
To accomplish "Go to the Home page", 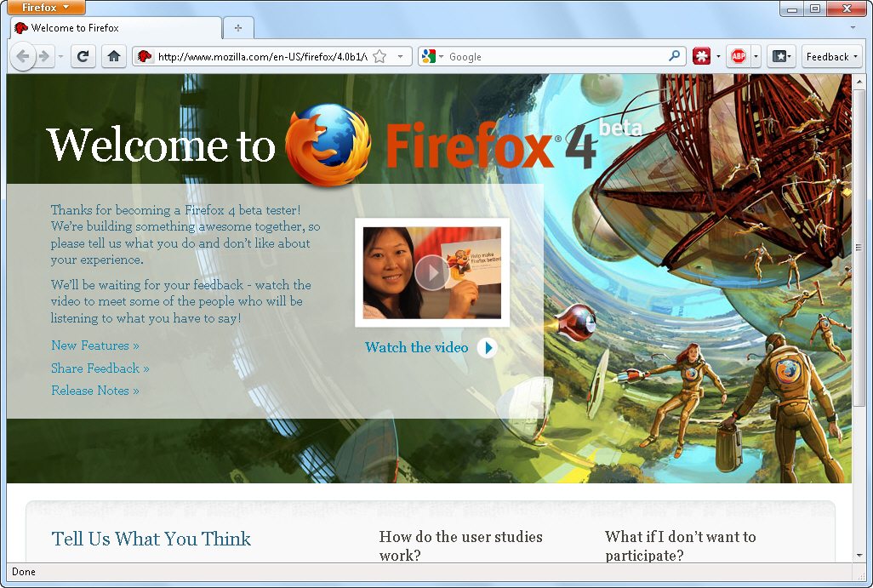I will coord(113,57).
